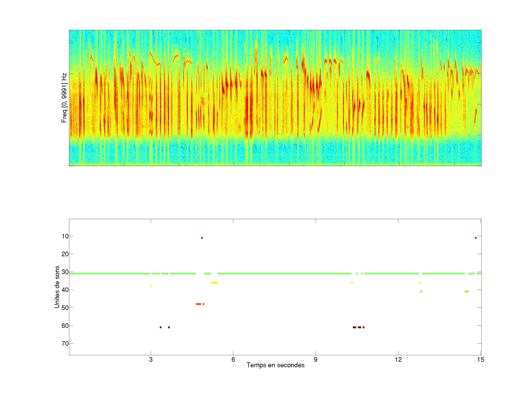Click the x-axis tick label 9
The image size is (532, 399).
tap(316, 359)
